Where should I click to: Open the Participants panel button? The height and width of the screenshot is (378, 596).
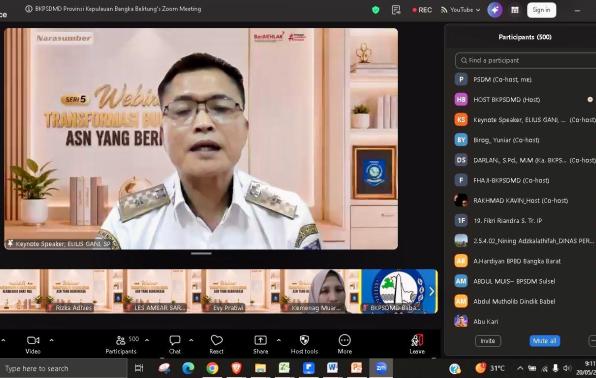pyautogui.click(x=121, y=345)
